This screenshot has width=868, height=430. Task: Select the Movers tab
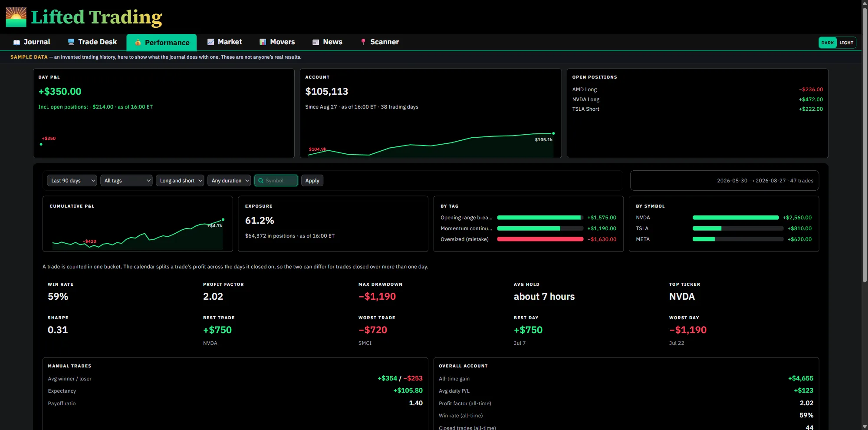(277, 42)
